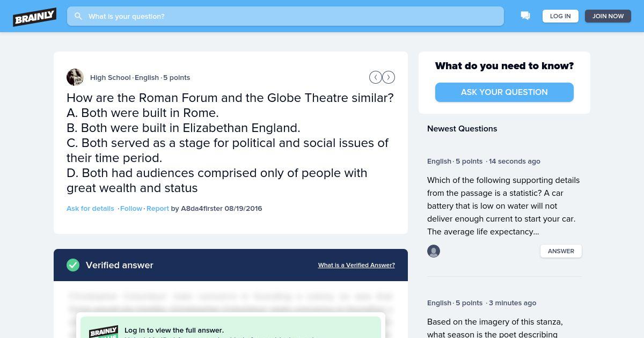The width and height of the screenshot is (644, 338).
Task: Click High School category link
Action: tap(111, 77)
